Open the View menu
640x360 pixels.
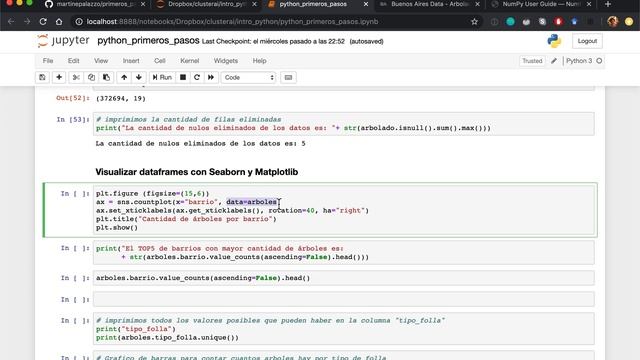101,61
